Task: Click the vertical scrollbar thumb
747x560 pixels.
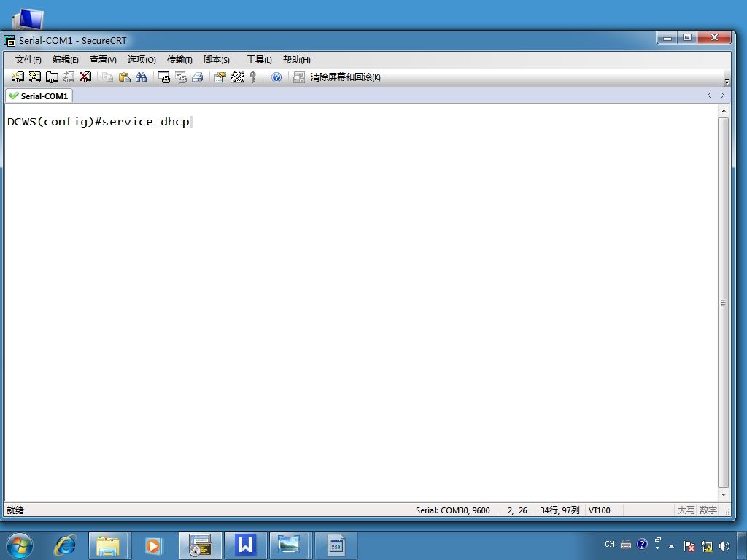Action: 724,303
